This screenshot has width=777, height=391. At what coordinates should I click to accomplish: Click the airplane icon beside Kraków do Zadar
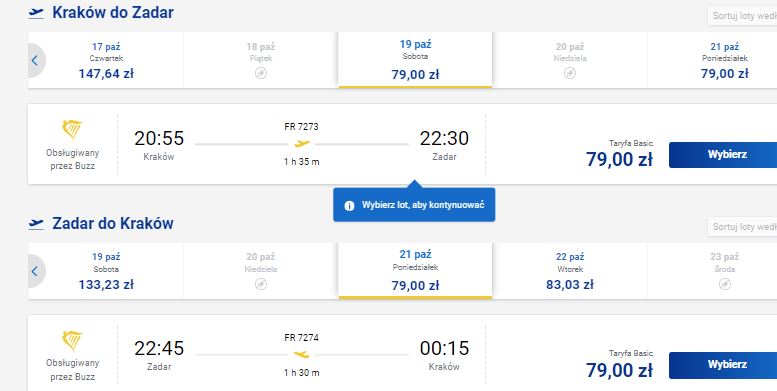pos(36,13)
